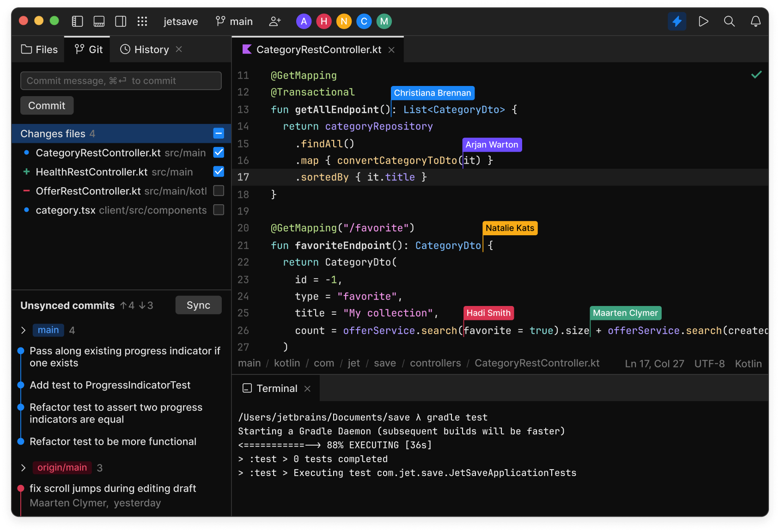Open notifications bell icon
This screenshot has height=532, width=780.
[x=756, y=21]
